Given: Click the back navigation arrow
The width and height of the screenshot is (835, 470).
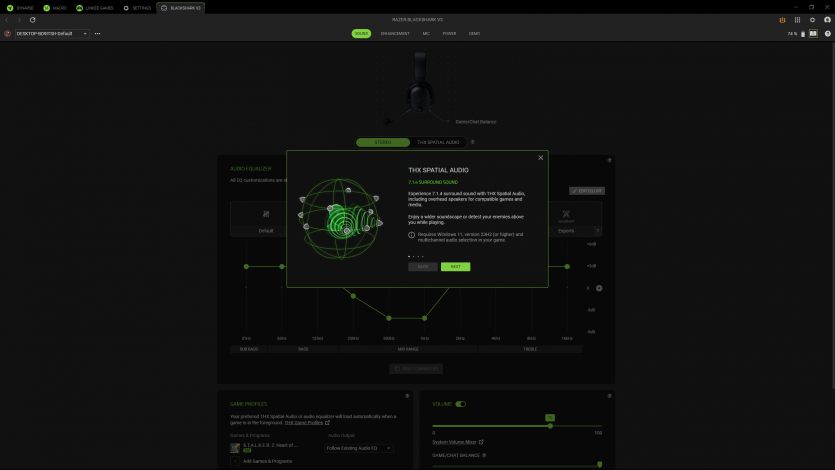Looking at the screenshot, I should [x=7, y=20].
